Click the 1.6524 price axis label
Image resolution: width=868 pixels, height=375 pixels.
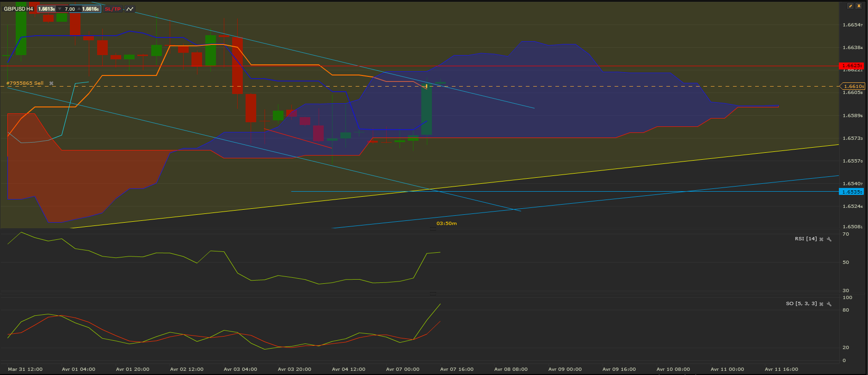pyautogui.click(x=853, y=206)
